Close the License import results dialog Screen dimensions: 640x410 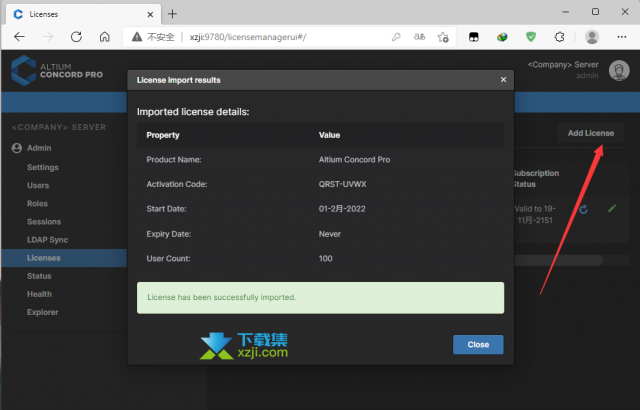tap(478, 345)
